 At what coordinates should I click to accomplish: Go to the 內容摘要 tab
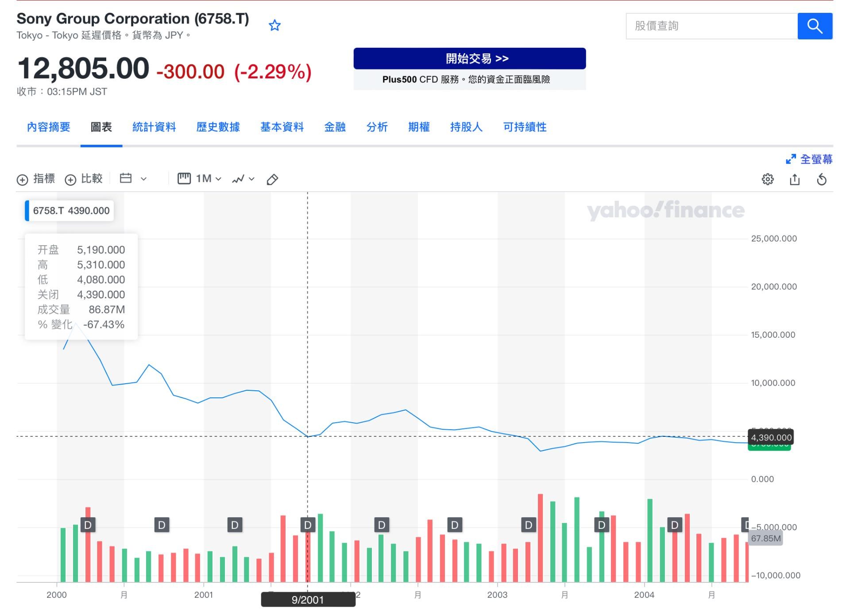pyautogui.click(x=49, y=127)
